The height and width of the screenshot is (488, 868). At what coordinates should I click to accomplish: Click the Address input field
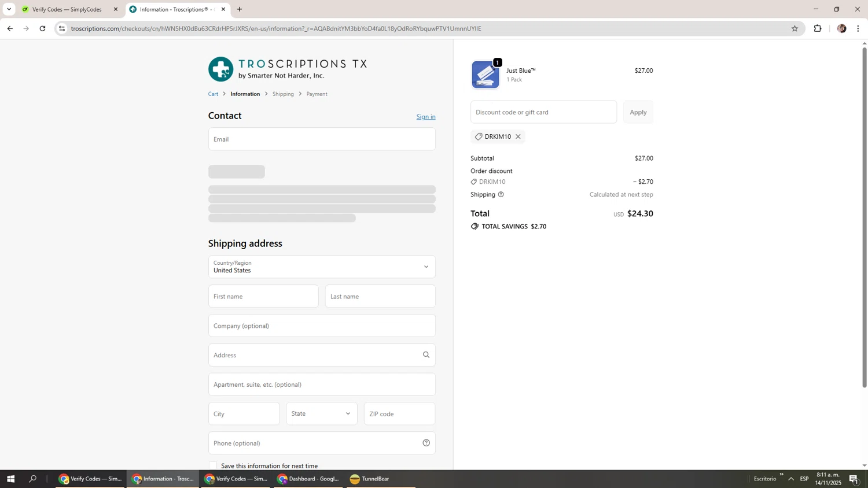click(x=322, y=355)
